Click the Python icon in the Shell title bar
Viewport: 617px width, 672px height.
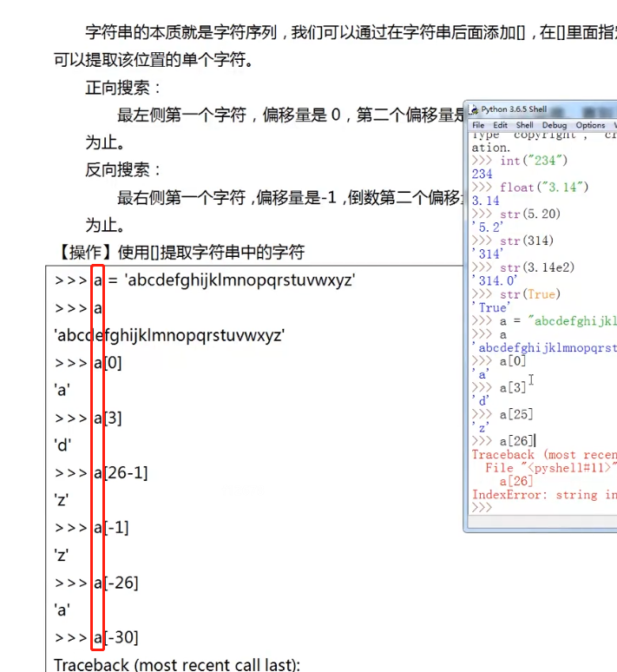pyautogui.click(x=475, y=109)
